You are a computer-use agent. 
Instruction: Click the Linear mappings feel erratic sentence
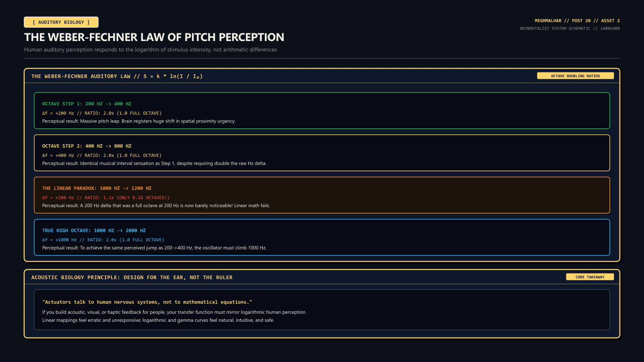158,320
